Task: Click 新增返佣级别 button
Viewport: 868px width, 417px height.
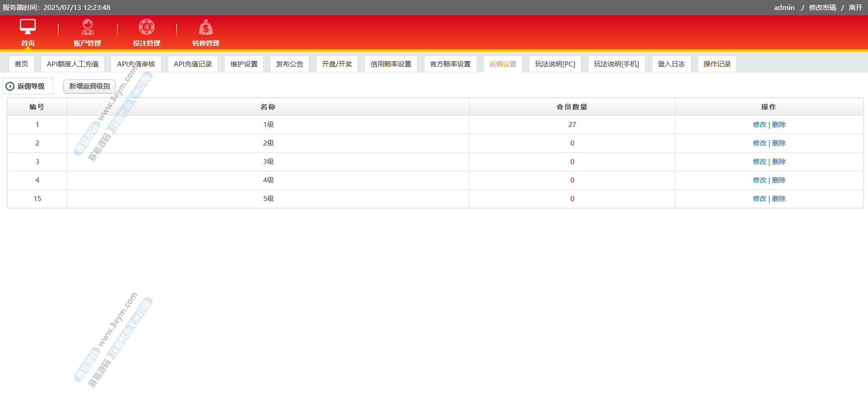Action: pyautogui.click(x=89, y=86)
